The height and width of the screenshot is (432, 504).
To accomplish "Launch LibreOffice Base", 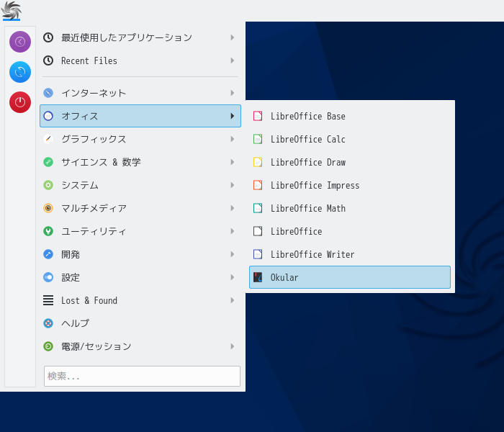I will (350, 116).
